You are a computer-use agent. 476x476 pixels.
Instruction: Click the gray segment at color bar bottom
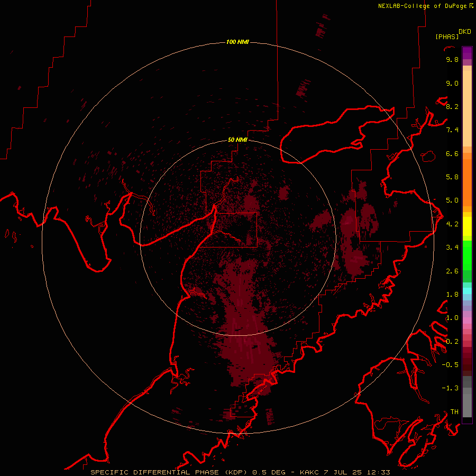[467, 405]
